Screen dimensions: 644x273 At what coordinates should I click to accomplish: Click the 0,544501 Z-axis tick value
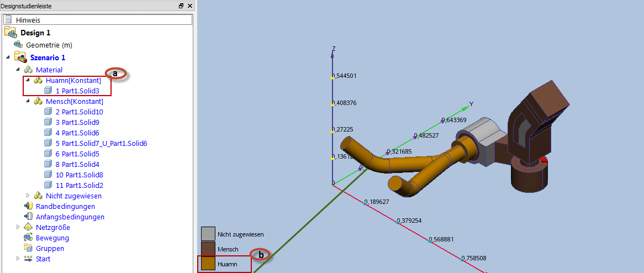pyautogui.click(x=344, y=76)
